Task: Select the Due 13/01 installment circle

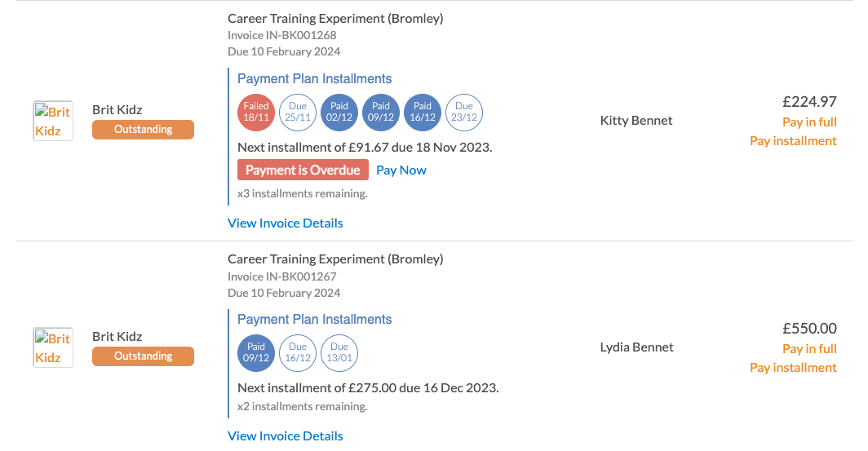Action: pos(339,353)
